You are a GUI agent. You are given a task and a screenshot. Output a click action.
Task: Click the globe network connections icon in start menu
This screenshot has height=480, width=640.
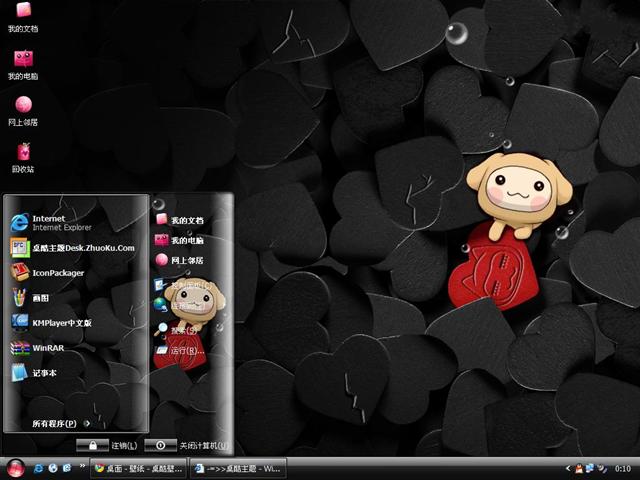[x=160, y=304]
